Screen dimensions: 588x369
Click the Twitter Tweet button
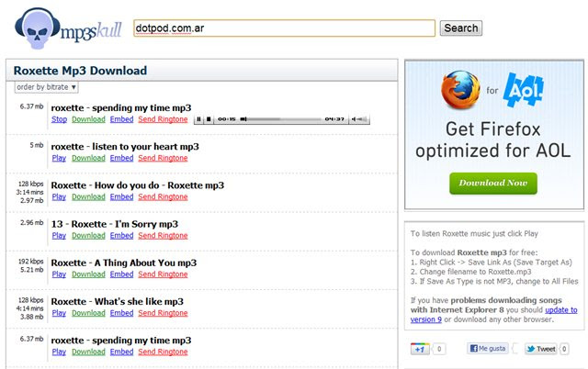[x=541, y=349]
